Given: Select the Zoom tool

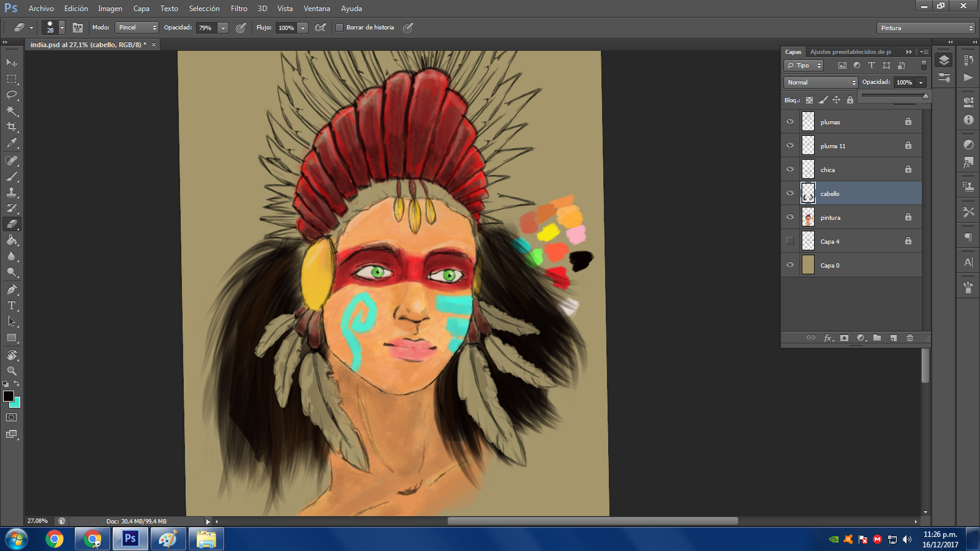Looking at the screenshot, I should [12, 371].
